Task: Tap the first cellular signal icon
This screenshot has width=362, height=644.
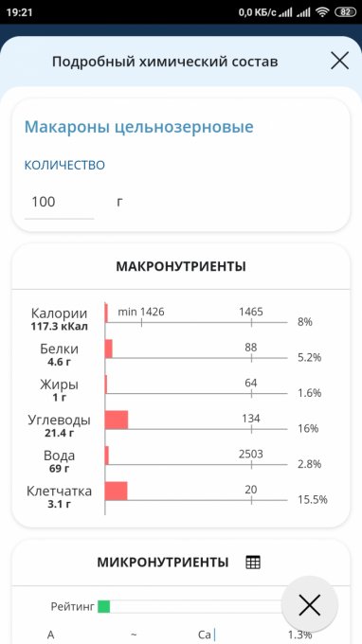Action: (x=285, y=12)
